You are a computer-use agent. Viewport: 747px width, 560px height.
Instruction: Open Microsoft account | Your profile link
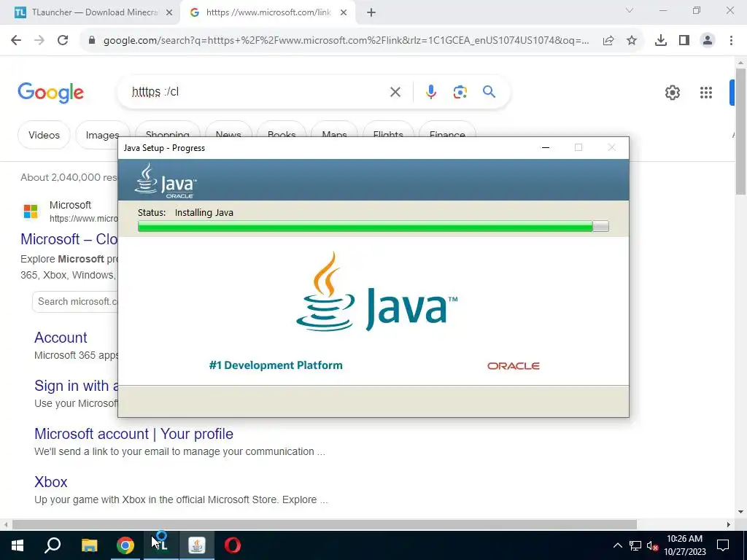pyautogui.click(x=134, y=434)
